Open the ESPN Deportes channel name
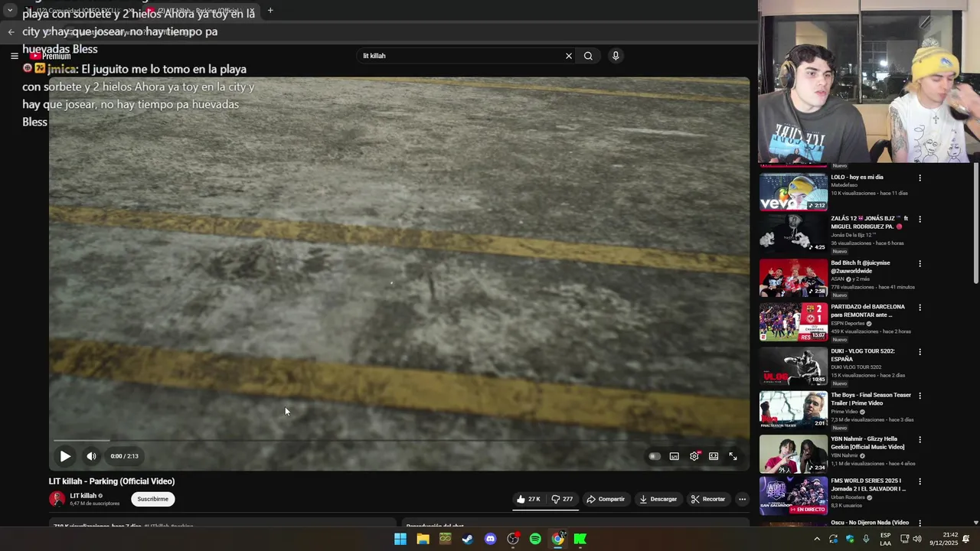The image size is (980, 551). pos(848,324)
